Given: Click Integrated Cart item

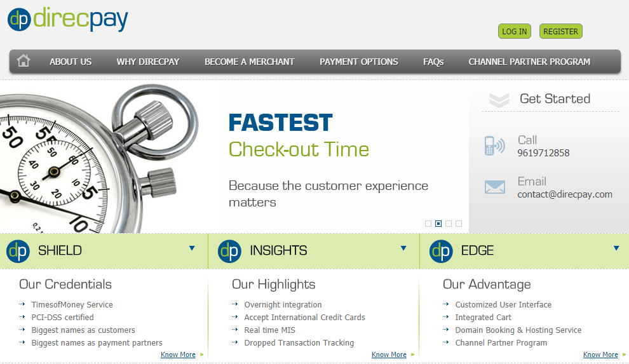Looking at the screenshot, I should (x=483, y=318).
